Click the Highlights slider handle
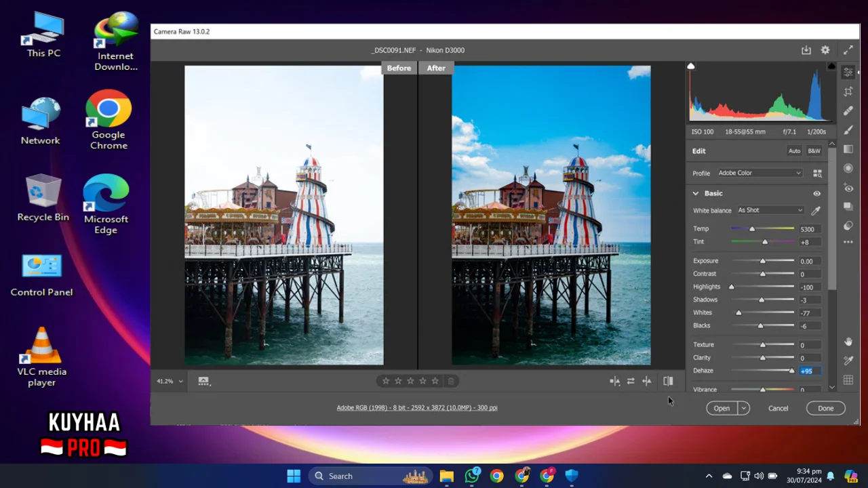Screen dimensions: 868x488 tap(731, 287)
